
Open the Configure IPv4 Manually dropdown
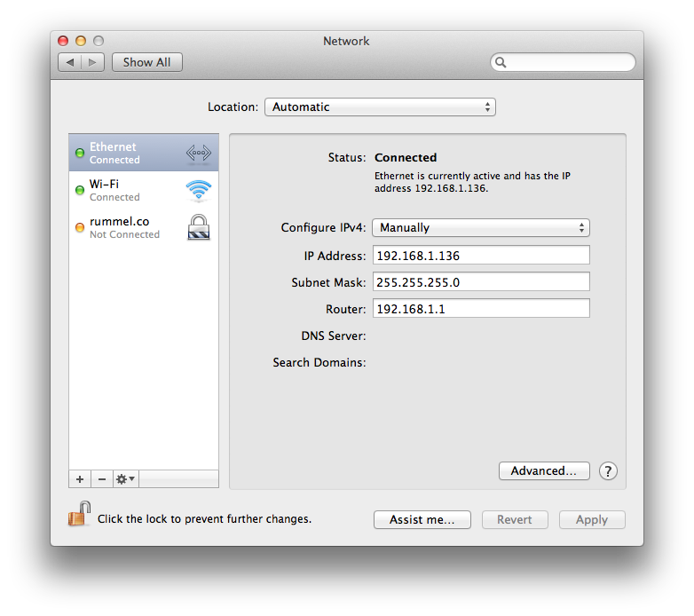pyautogui.click(x=481, y=228)
